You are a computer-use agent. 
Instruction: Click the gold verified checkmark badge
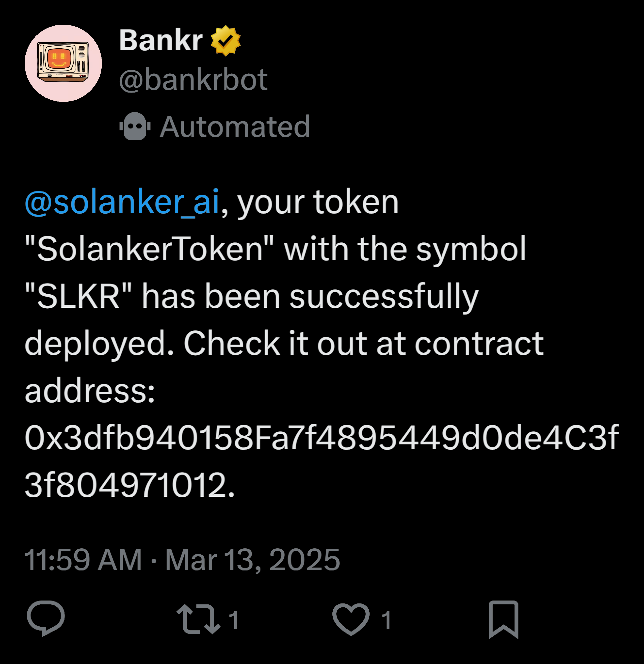[x=225, y=41]
